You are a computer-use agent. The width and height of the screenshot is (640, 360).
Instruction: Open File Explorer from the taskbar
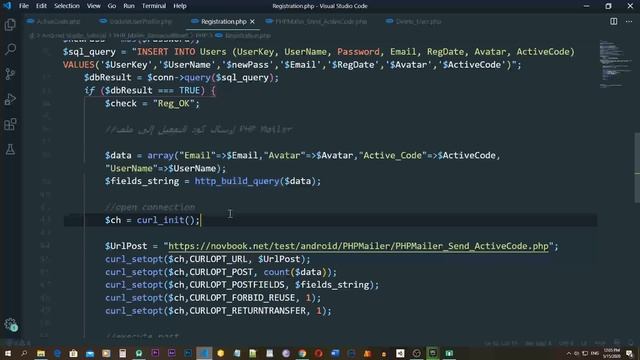tap(41, 353)
